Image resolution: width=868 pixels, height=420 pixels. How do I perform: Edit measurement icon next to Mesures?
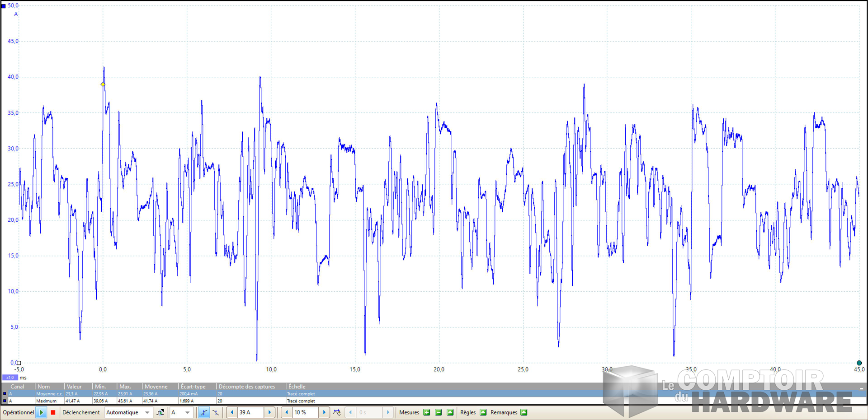click(450, 412)
